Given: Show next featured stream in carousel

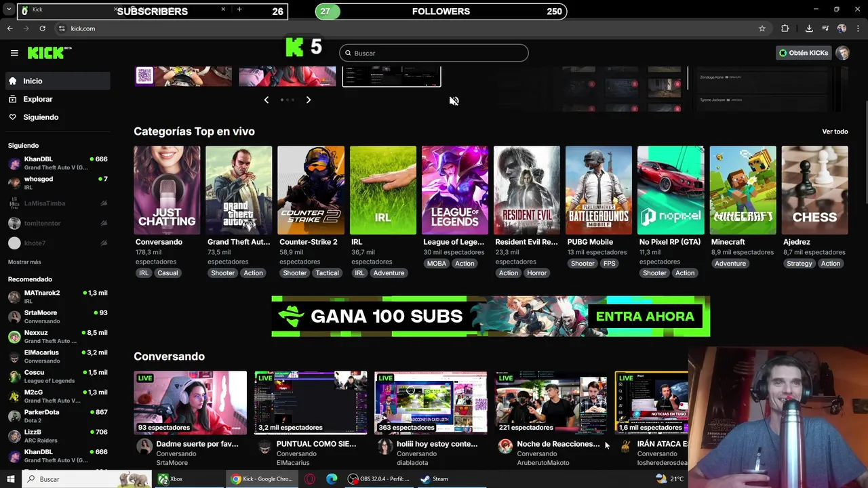Looking at the screenshot, I should point(309,100).
